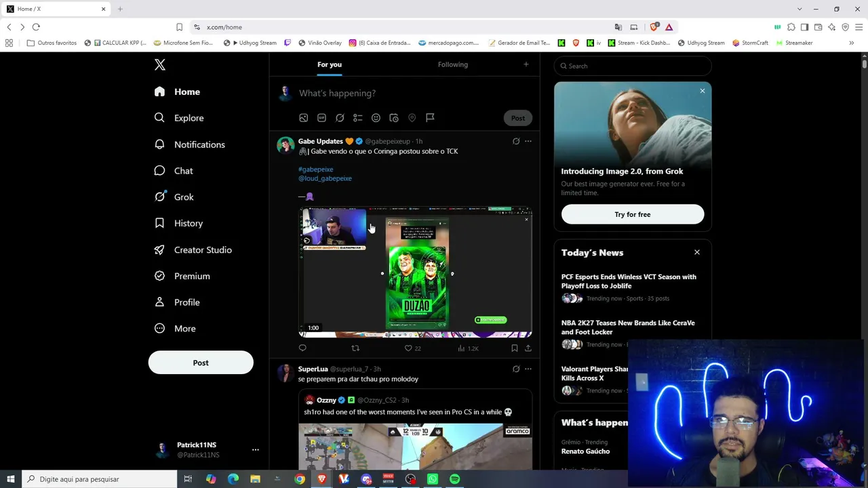The image size is (868, 488).
Task: Click the composer Post button
Action: pos(518,118)
